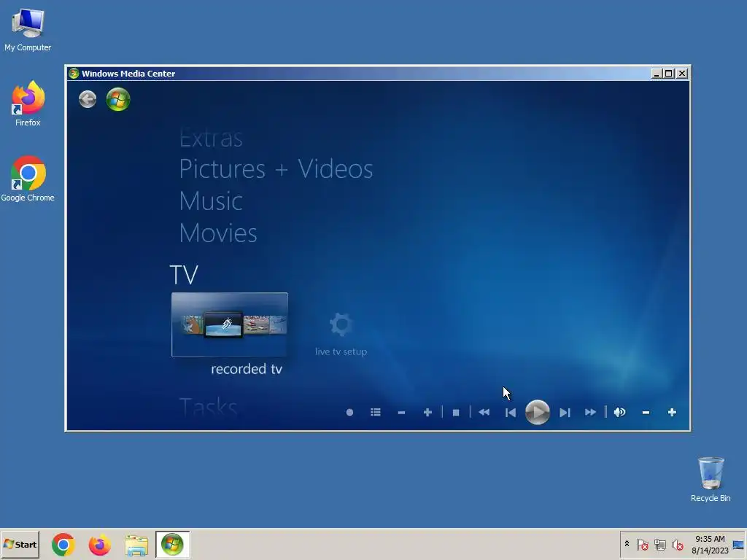Viewport: 747px width, 560px height.
Task: Show hidden tray icons arrow
Action: pos(627,544)
